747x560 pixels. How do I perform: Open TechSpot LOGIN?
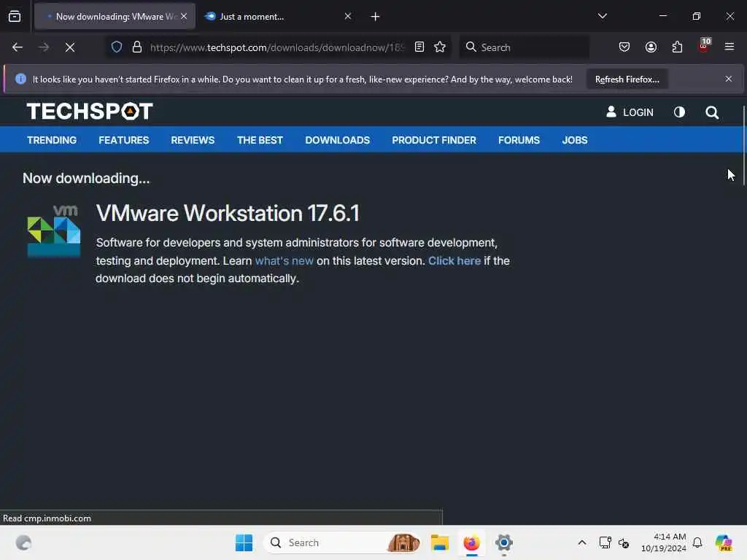point(630,112)
